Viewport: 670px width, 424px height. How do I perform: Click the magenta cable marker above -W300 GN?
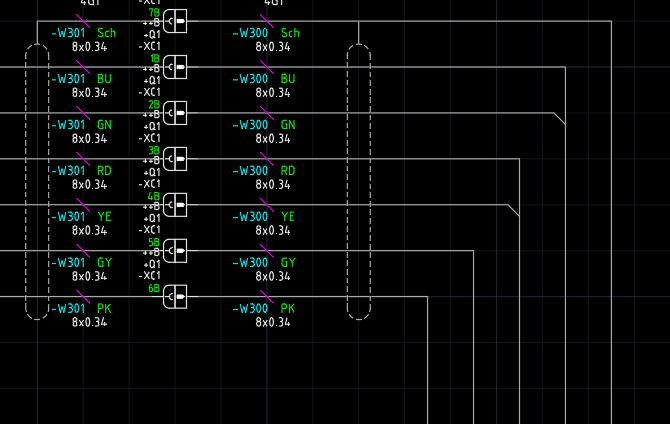[x=267, y=113]
